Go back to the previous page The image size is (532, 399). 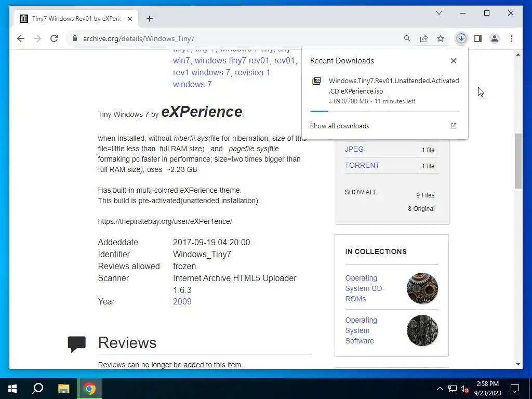pyautogui.click(x=21, y=38)
